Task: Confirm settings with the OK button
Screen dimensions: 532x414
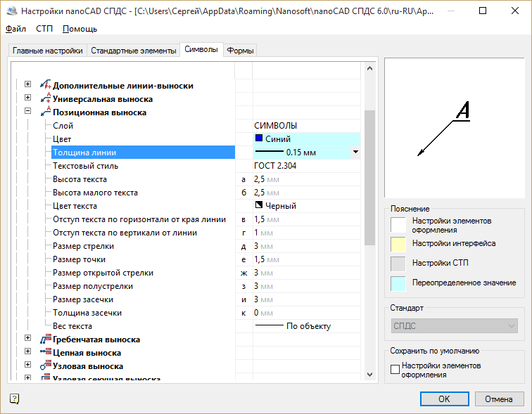Action: 445,399
